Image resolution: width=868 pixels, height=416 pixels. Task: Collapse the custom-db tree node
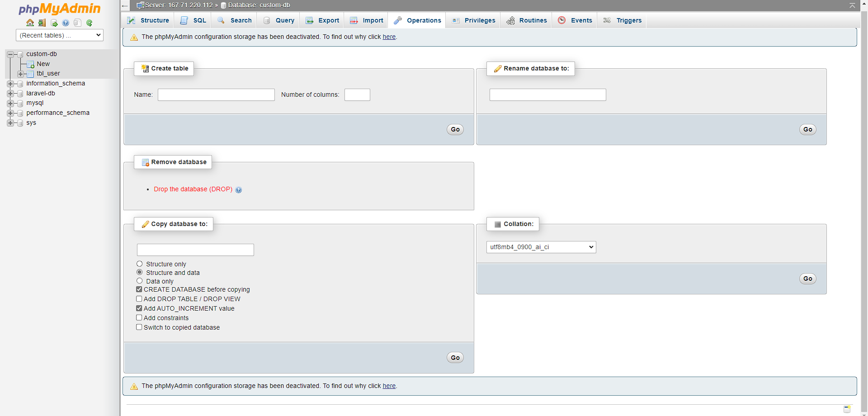tap(10, 54)
